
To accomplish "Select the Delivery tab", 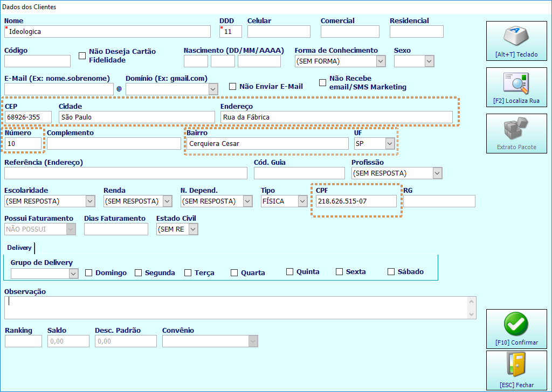I will [19, 248].
